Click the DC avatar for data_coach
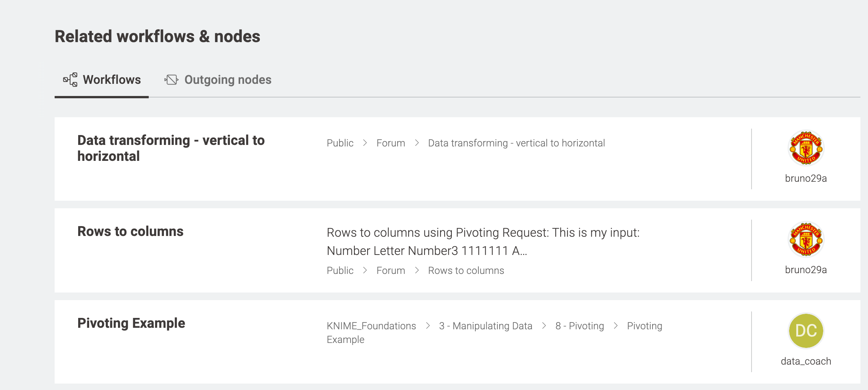 (x=806, y=331)
